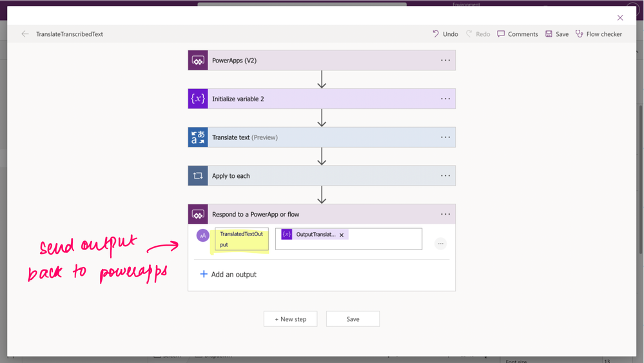The image size is (644, 363).
Task: Click inside the output value field
Action: (349, 239)
